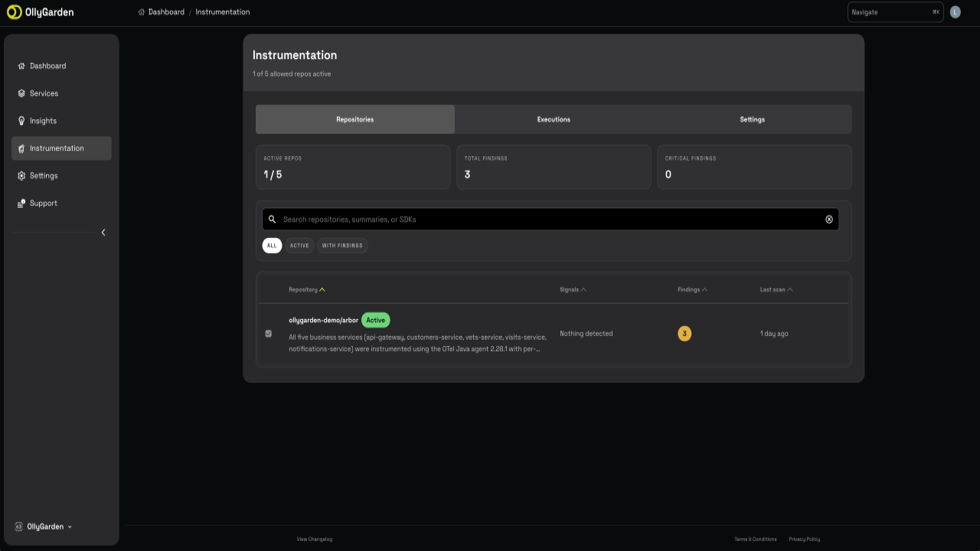Open Instrumentation from the sidebar
This screenshot has width=980, height=551.
61,148
